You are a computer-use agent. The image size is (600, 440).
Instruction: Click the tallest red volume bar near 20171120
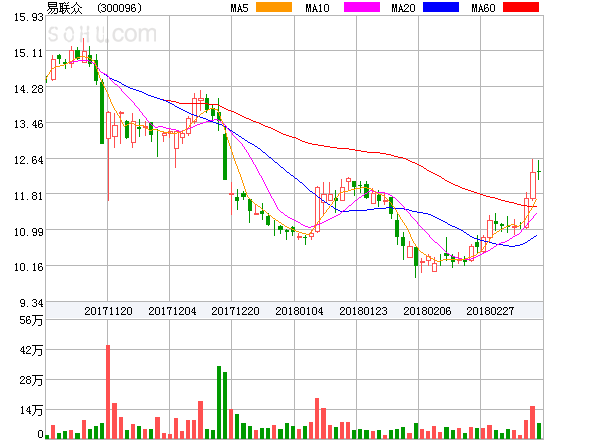(x=108, y=392)
